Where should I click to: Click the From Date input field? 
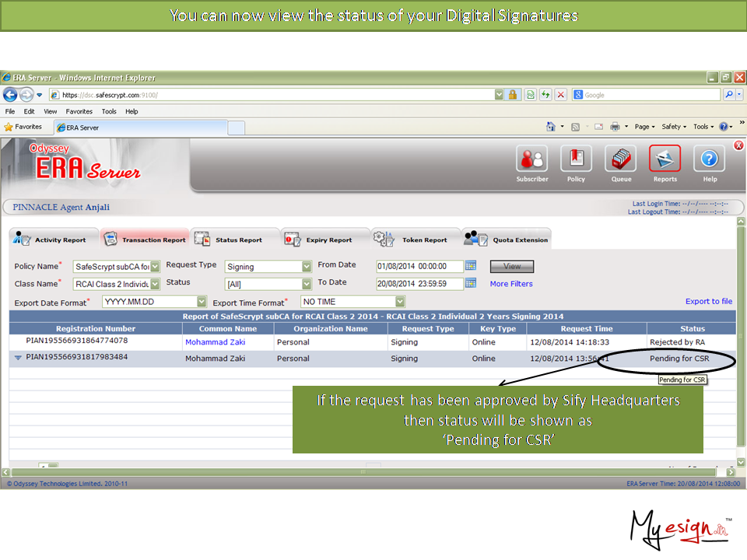pos(419,266)
